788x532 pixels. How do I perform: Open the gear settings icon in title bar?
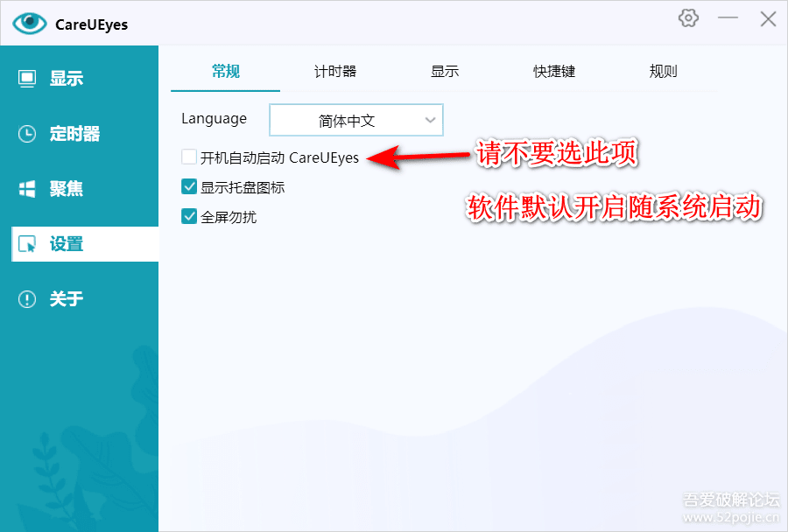coord(688,18)
